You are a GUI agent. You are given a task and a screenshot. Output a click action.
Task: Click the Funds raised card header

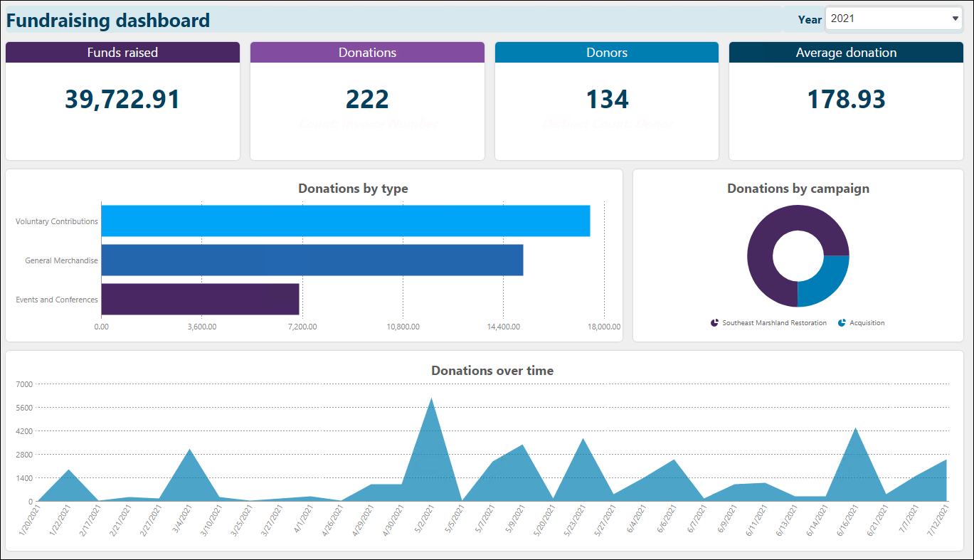tap(122, 53)
